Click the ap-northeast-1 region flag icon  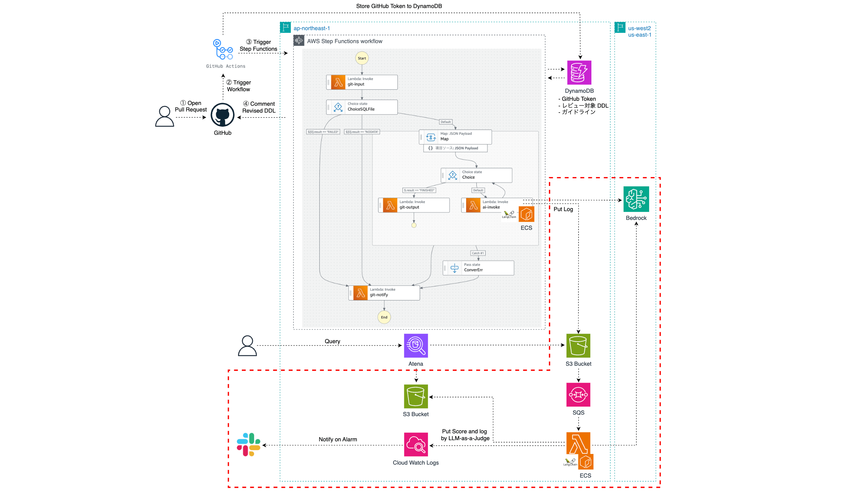coord(285,27)
